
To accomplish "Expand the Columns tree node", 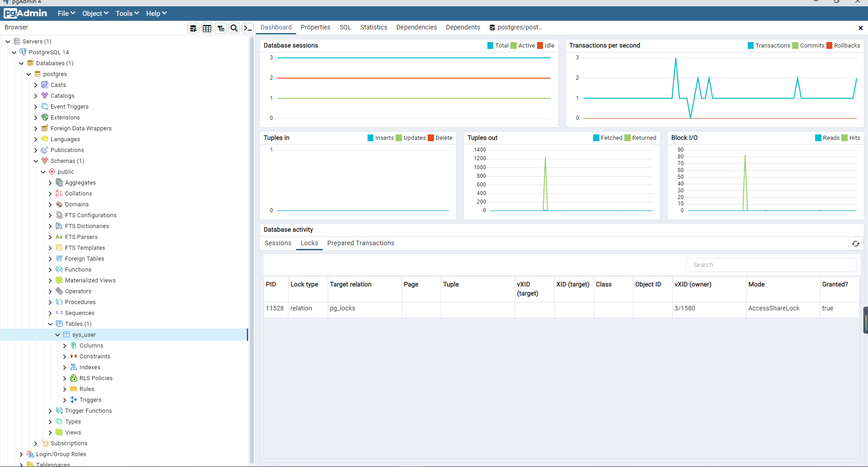I will pyautogui.click(x=65, y=346).
